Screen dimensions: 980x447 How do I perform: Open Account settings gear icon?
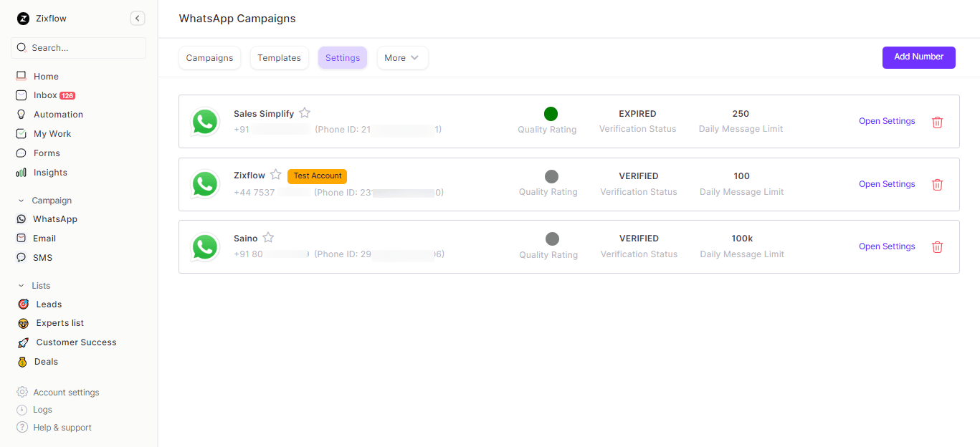[x=22, y=393]
